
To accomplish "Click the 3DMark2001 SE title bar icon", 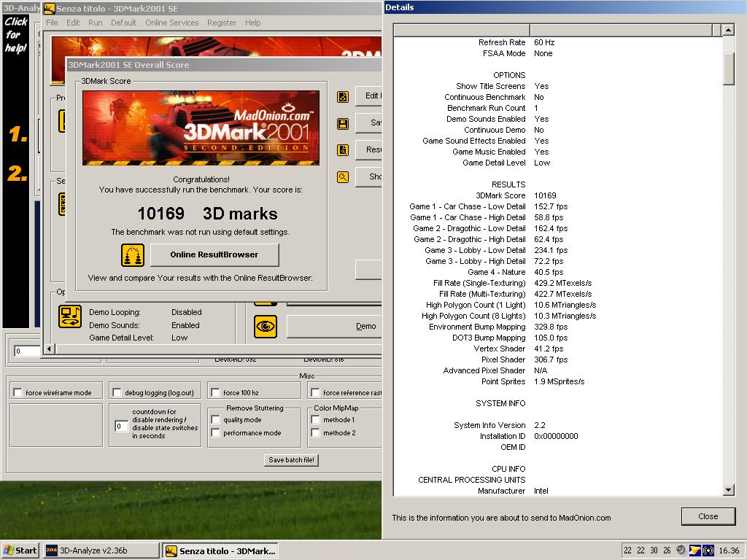I will (49, 8).
